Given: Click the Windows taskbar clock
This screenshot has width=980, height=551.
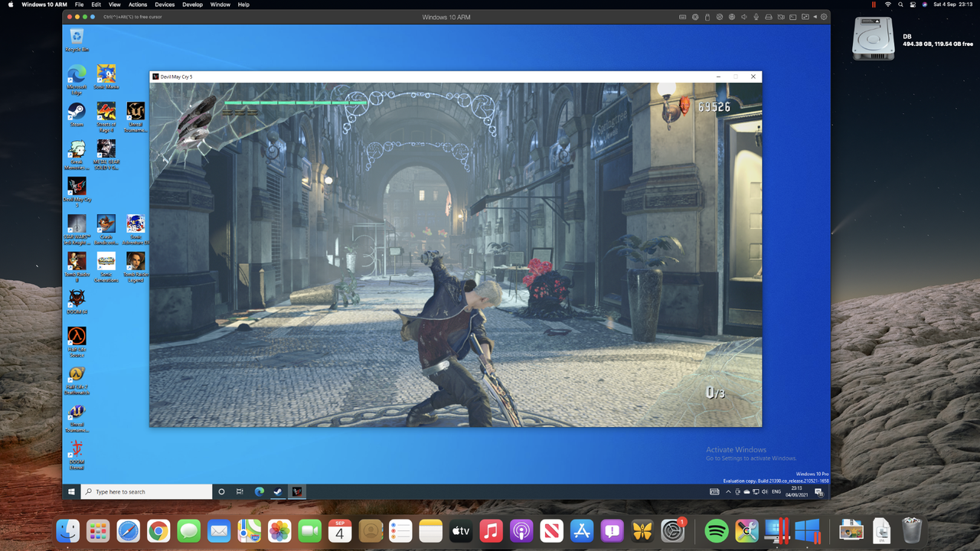Looking at the screenshot, I should (x=797, y=491).
